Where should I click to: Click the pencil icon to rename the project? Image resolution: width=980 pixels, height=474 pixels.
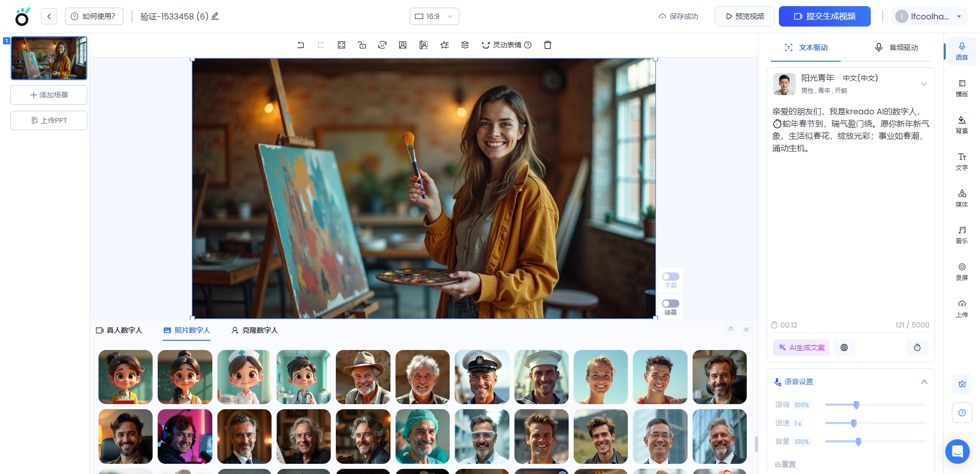click(215, 16)
